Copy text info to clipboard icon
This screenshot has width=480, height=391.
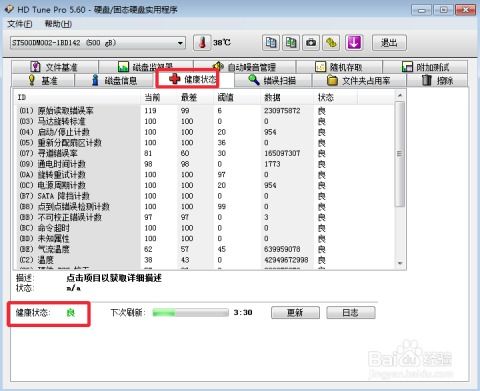point(271,43)
